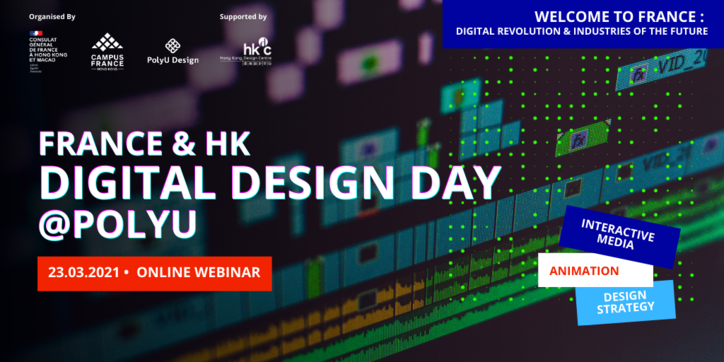Select the Interactive Media label
Image resolution: width=724 pixels, height=362 pixels.
coord(619,236)
